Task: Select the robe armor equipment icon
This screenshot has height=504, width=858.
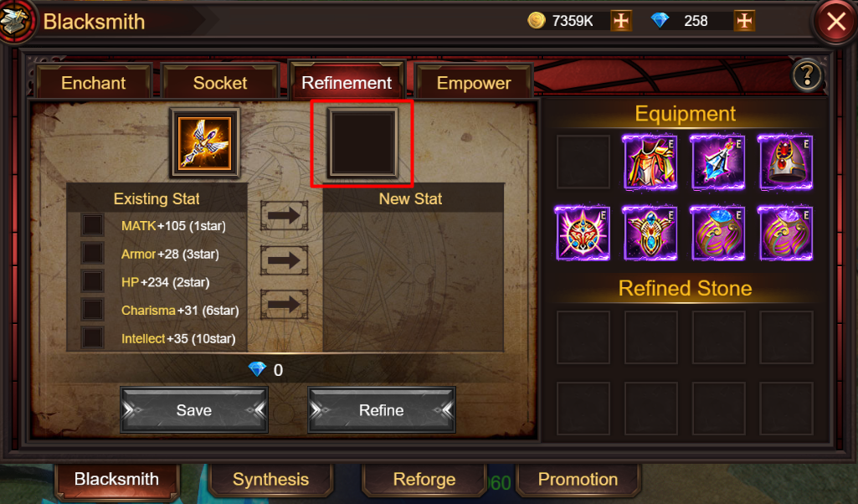Action: (x=650, y=162)
